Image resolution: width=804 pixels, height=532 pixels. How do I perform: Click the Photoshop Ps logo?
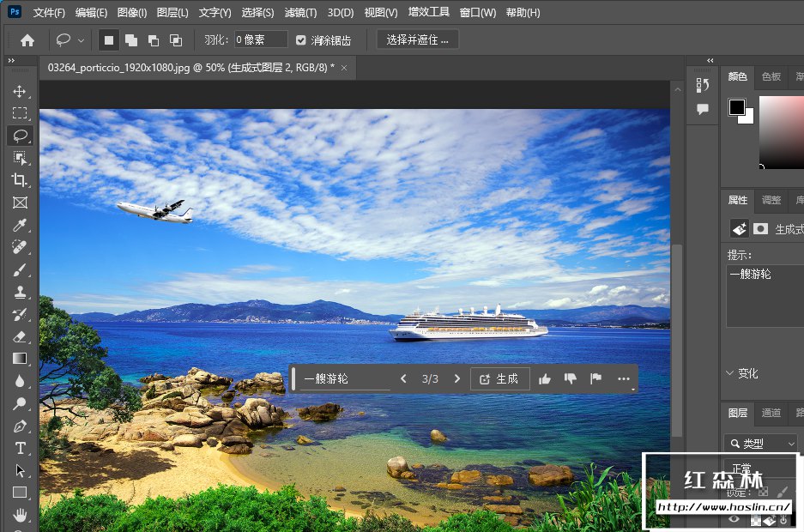coord(15,12)
